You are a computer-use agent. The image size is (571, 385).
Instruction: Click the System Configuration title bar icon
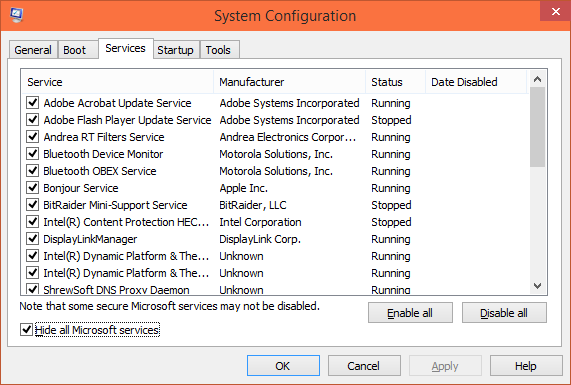point(16,15)
